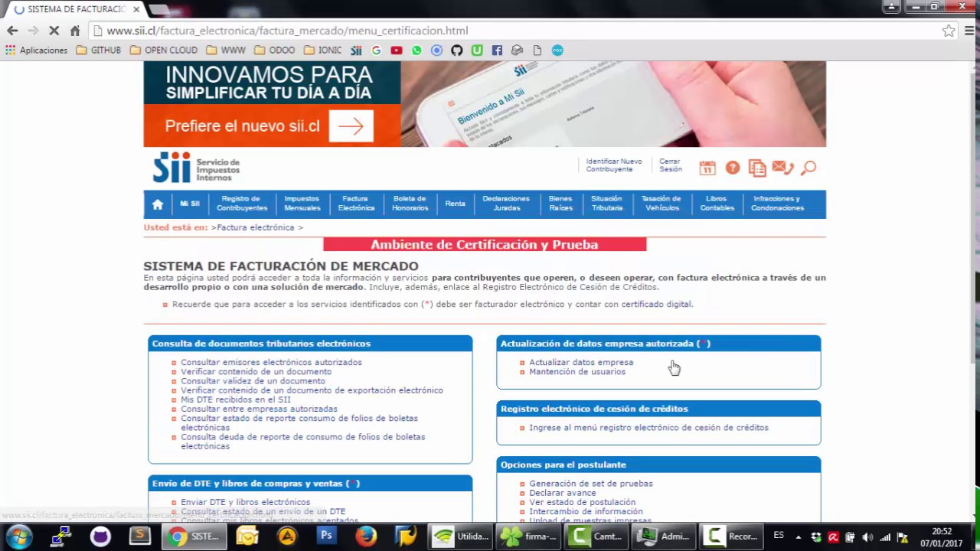Click the Actualizar datos empresa link
The width and height of the screenshot is (980, 551).
pos(581,363)
